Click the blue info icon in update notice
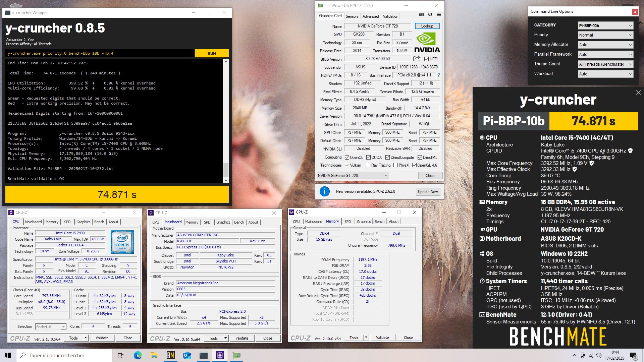This screenshot has height=362, width=644. 324,191
